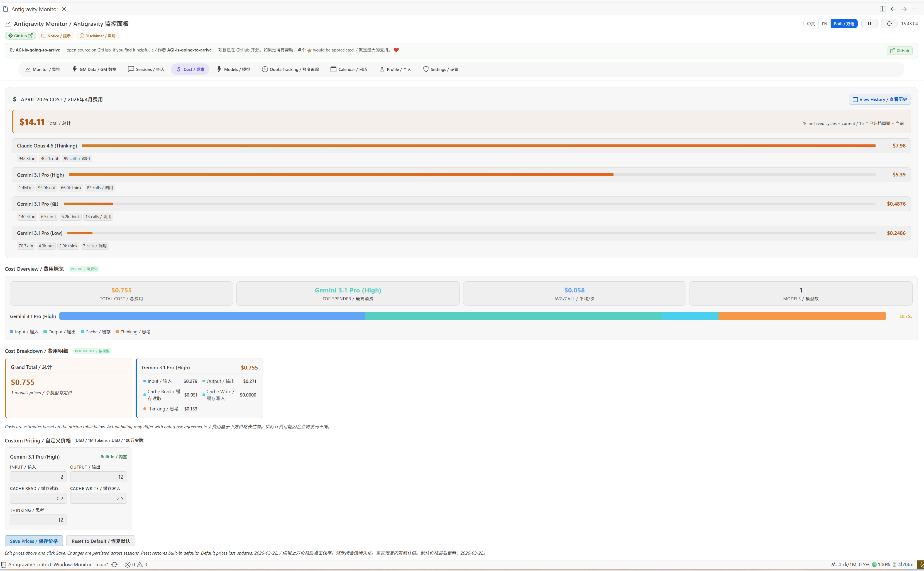Switch to the Monitor / 监控 tab

point(42,69)
